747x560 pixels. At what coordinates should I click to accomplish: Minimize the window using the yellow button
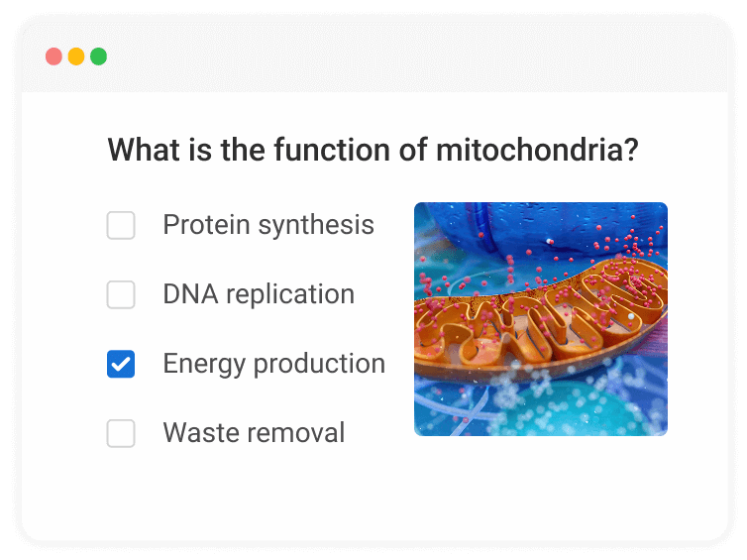click(76, 56)
